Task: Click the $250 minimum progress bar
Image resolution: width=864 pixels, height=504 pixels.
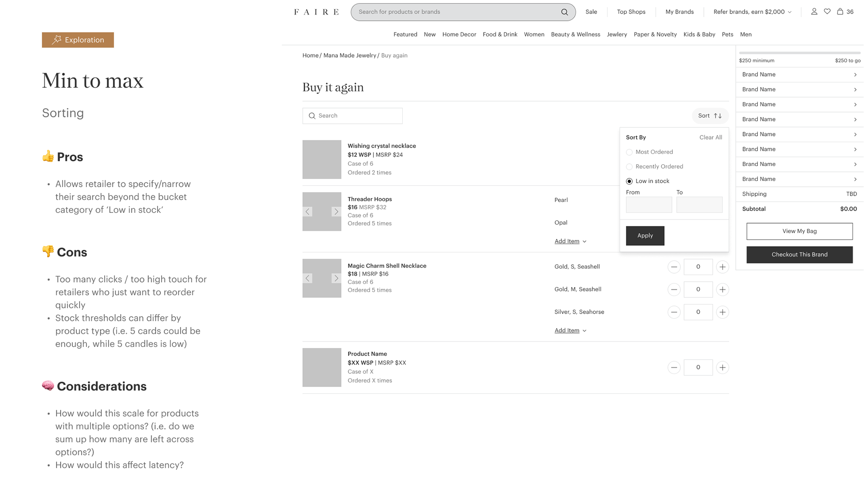Action: (800, 53)
